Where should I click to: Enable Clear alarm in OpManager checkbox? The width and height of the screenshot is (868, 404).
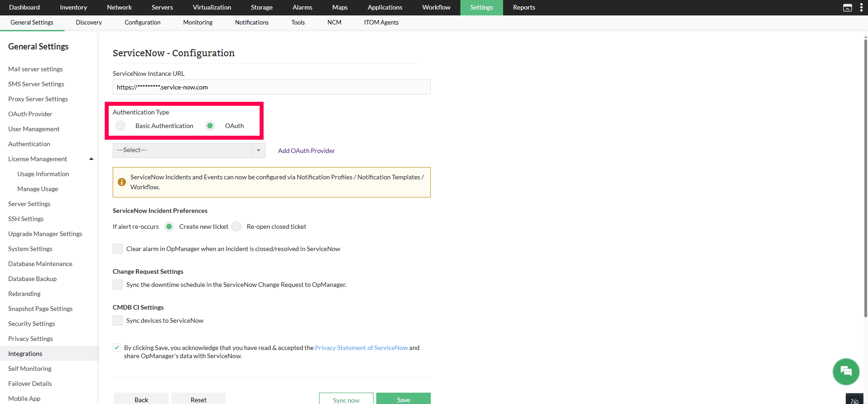118,249
